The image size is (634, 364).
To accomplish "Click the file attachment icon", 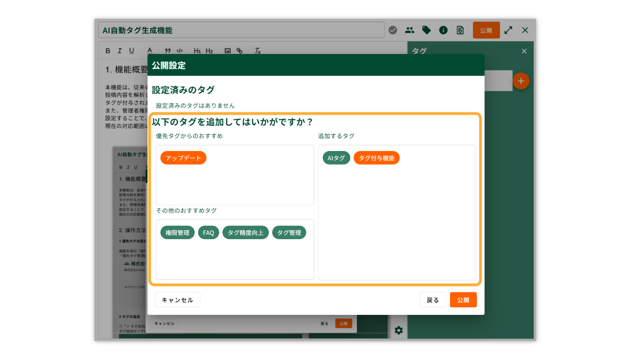I will pyautogui.click(x=460, y=30).
